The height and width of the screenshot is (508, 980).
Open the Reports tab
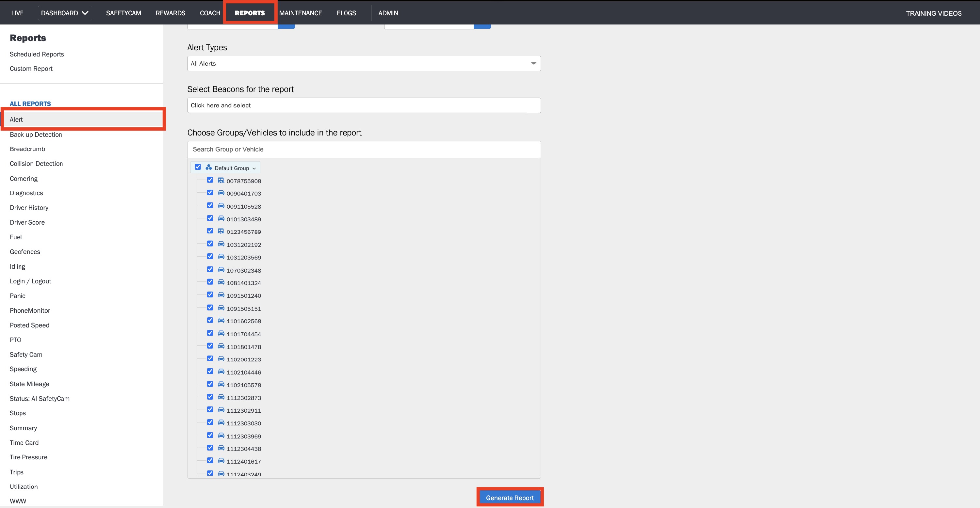tap(250, 13)
